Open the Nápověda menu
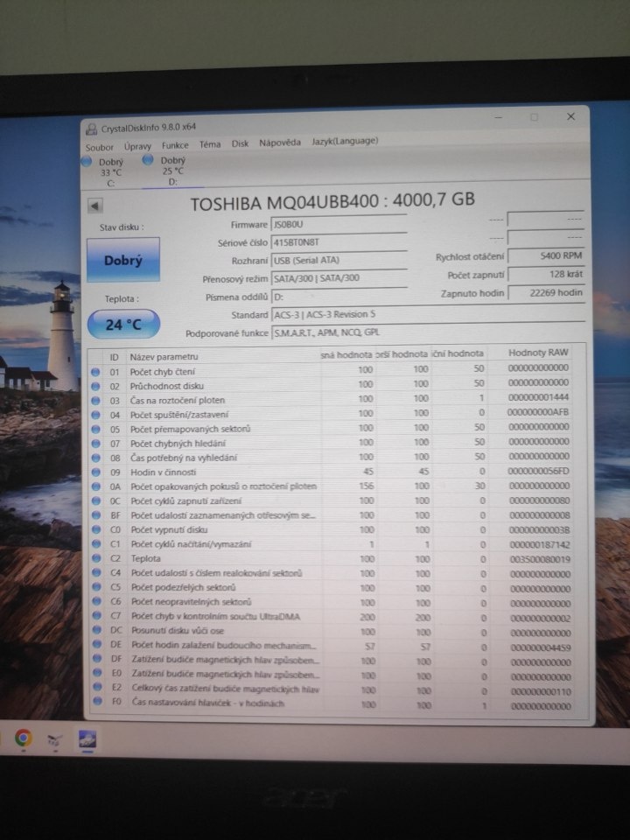 [280, 143]
